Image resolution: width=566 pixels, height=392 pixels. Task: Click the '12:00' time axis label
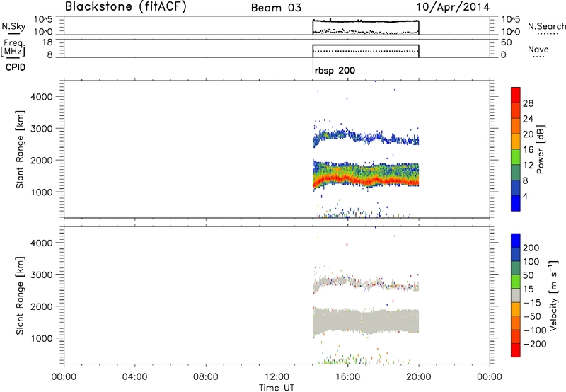pyautogui.click(x=277, y=377)
